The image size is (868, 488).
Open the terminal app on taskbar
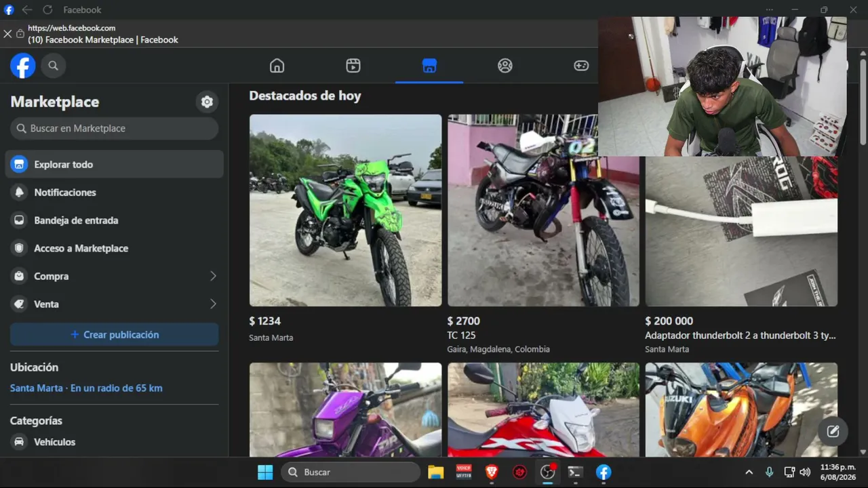pyautogui.click(x=575, y=472)
